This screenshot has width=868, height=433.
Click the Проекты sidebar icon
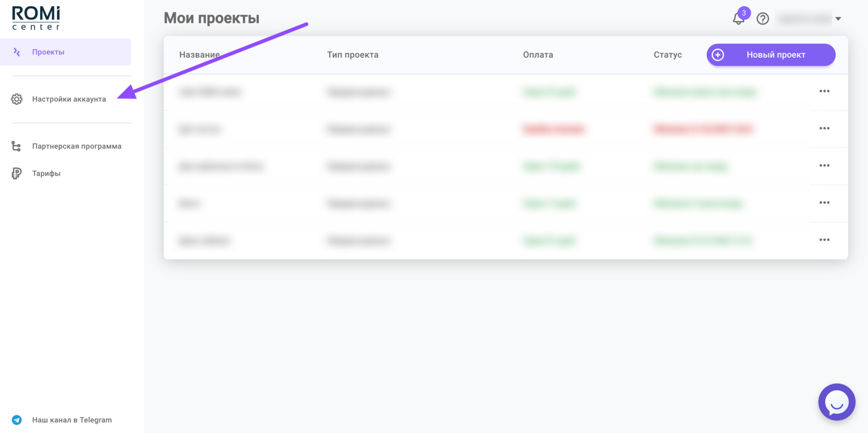pos(17,52)
